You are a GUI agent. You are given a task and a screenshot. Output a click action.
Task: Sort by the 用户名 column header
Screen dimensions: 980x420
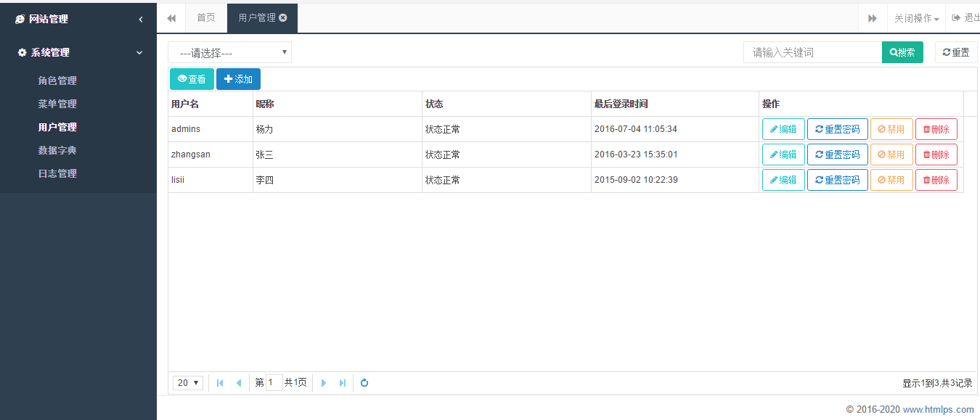[x=211, y=104]
